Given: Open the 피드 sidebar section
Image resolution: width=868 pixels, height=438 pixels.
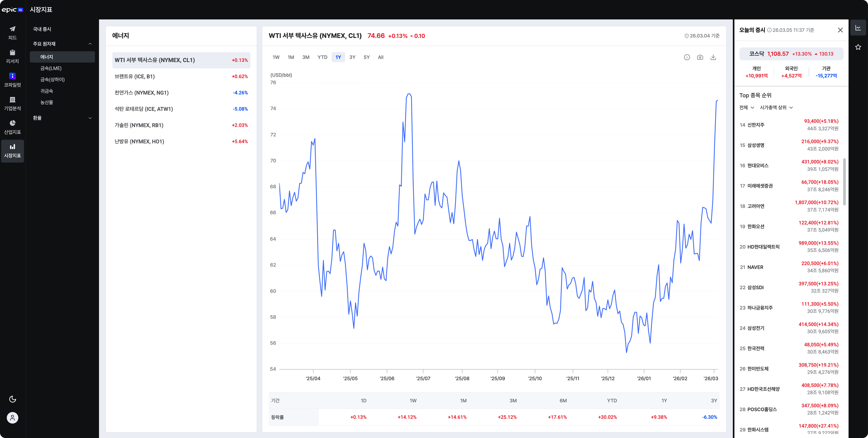Looking at the screenshot, I should pyautogui.click(x=12, y=33).
